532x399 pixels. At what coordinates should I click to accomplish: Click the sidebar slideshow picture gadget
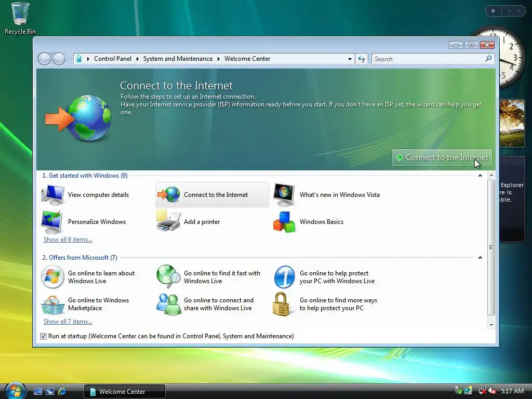512,123
